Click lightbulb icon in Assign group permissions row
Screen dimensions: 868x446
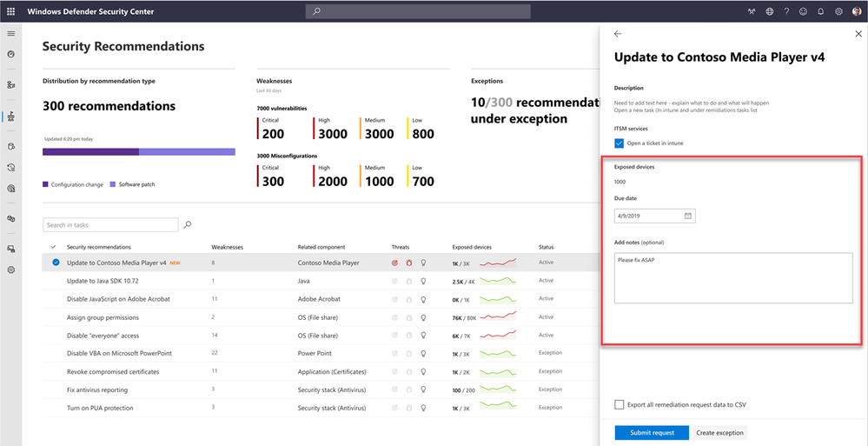pos(423,317)
